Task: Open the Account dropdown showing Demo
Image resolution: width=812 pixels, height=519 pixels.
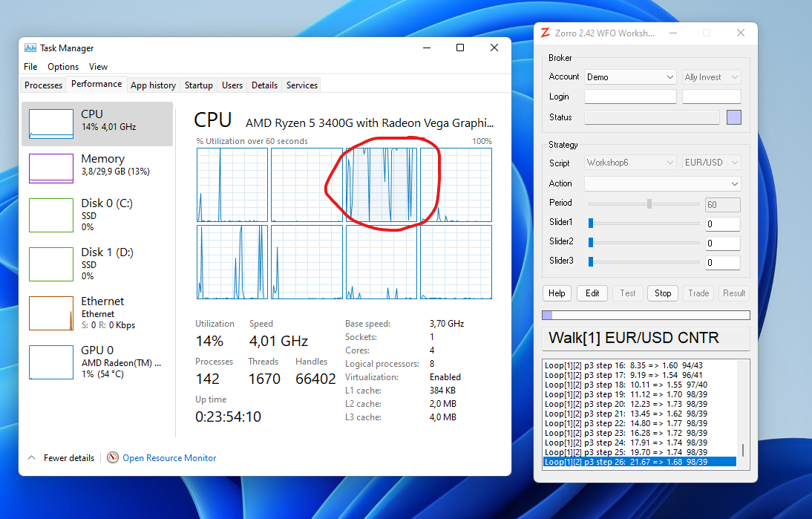Action: 629,77
